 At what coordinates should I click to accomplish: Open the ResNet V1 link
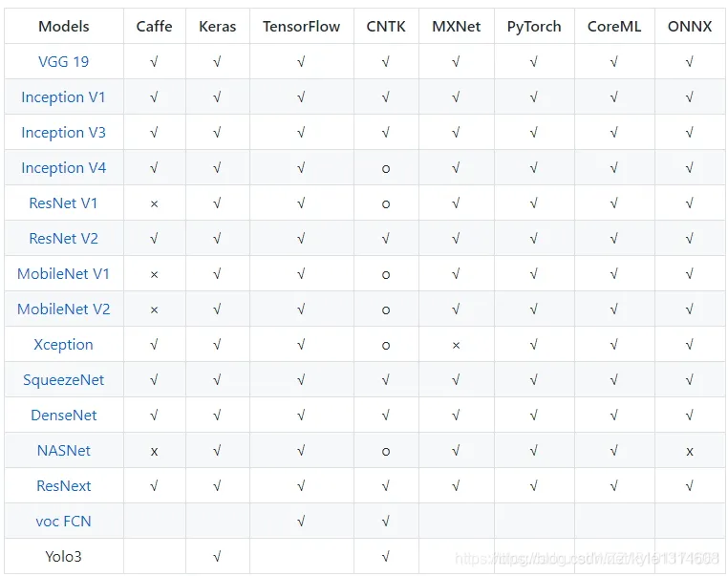click(64, 203)
